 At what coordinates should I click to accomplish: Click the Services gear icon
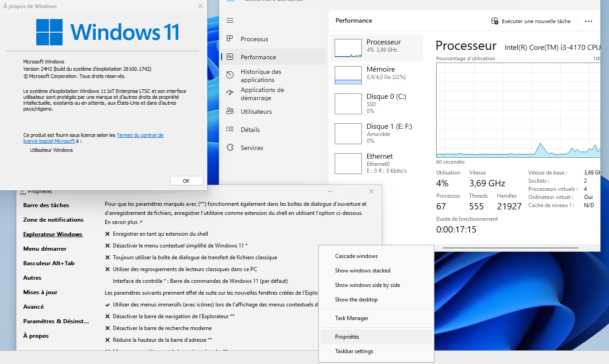click(230, 147)
